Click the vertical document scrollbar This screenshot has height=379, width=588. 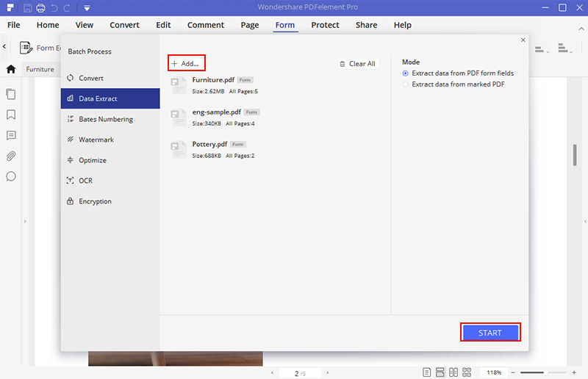(575, 155)
